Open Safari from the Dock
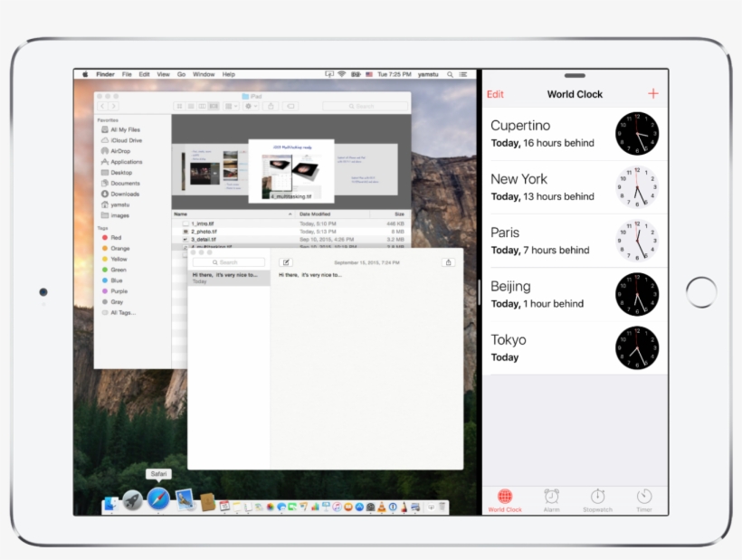 158,499
